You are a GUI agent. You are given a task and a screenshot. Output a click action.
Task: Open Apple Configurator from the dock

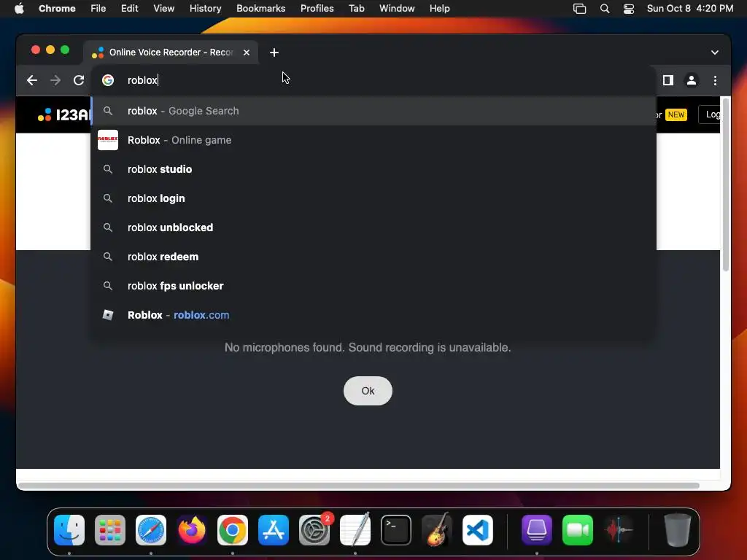[537, 530]
